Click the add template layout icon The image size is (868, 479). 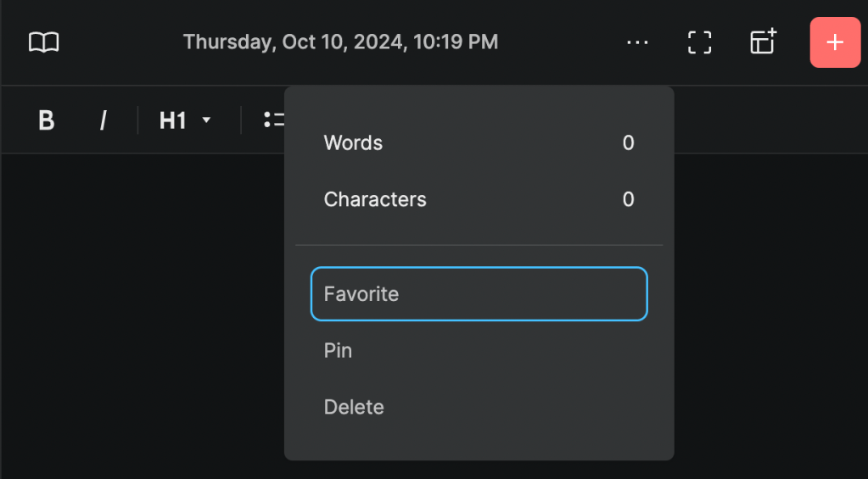click(x=763, y=42)
